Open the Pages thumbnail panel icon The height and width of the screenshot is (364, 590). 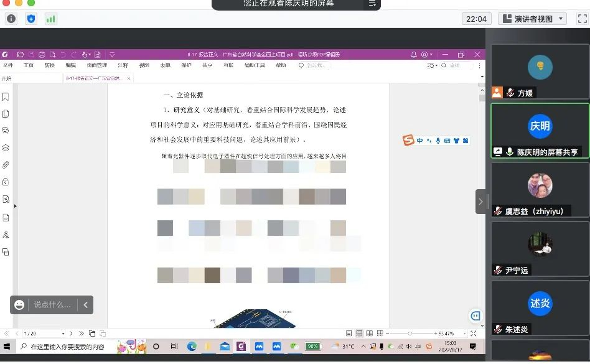(6, 114)
